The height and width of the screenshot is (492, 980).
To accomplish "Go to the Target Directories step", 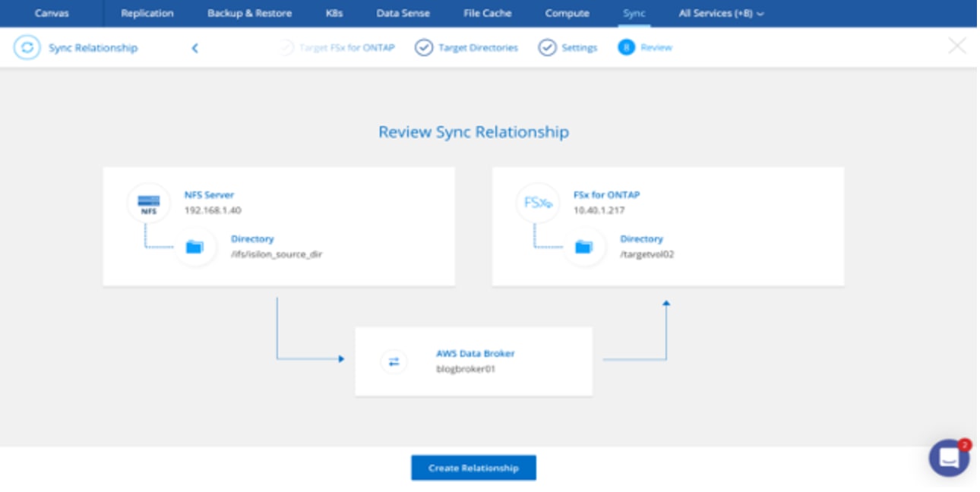I will (x=466, y=48).
